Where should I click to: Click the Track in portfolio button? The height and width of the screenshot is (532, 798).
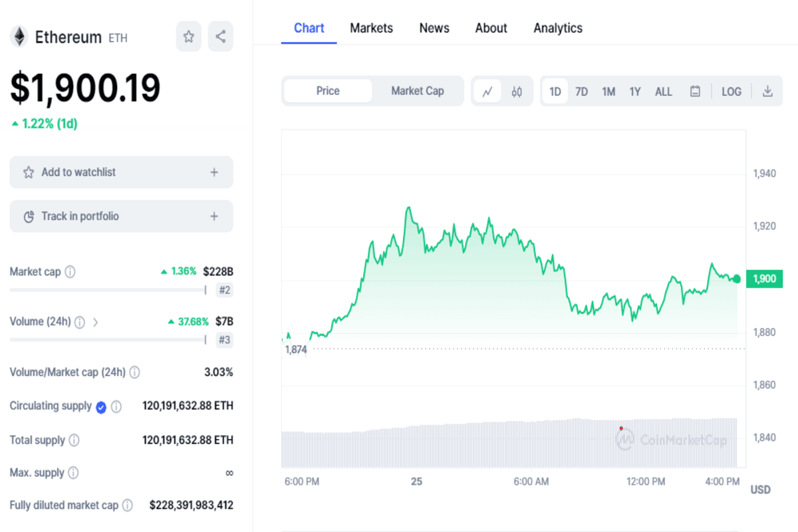pos(122,216)
